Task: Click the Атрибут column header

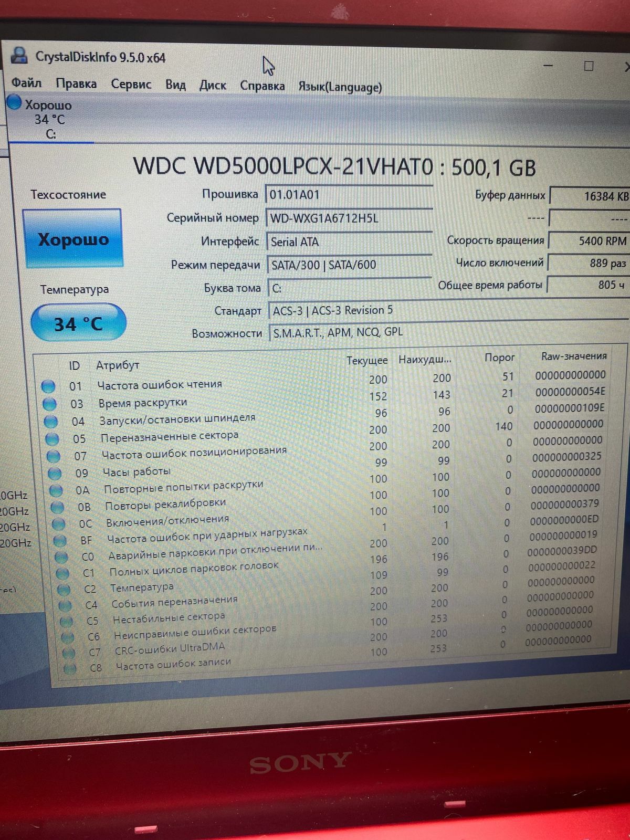Action: coord(118,365)
